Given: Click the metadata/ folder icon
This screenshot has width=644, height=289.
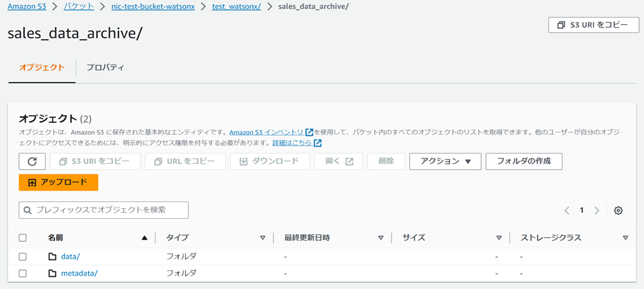Looking at the screenshot, I should pos(52,274).
